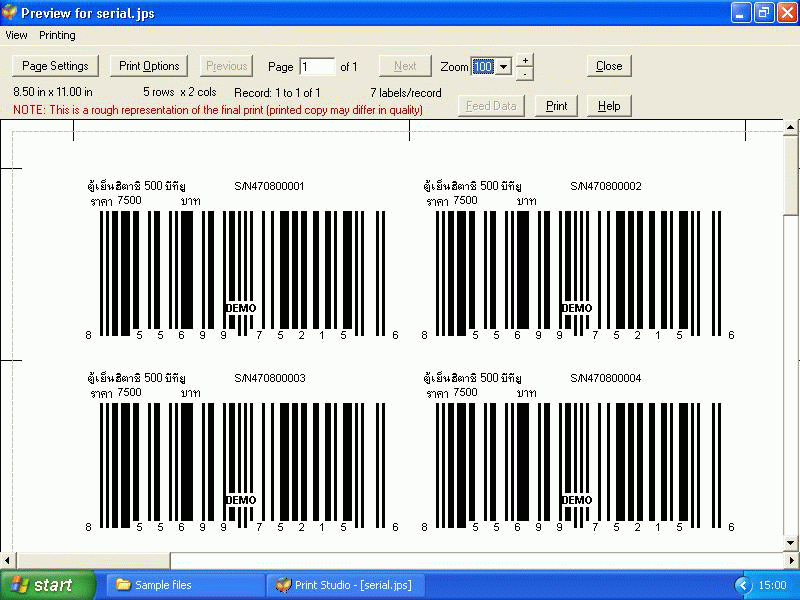Click the '7 labels/record' text
Image resolution: width=800 pixels, height=600 pixels.
click(406, 93)
